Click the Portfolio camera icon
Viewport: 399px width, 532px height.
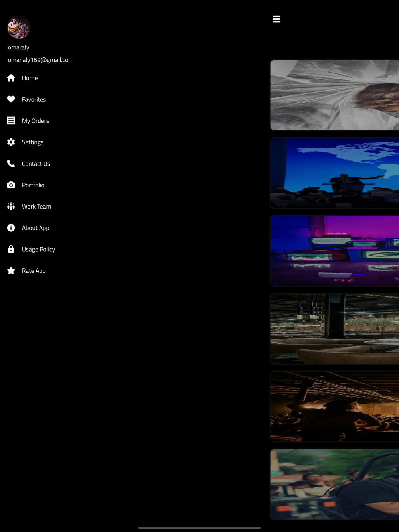click(x=11, y=185)
